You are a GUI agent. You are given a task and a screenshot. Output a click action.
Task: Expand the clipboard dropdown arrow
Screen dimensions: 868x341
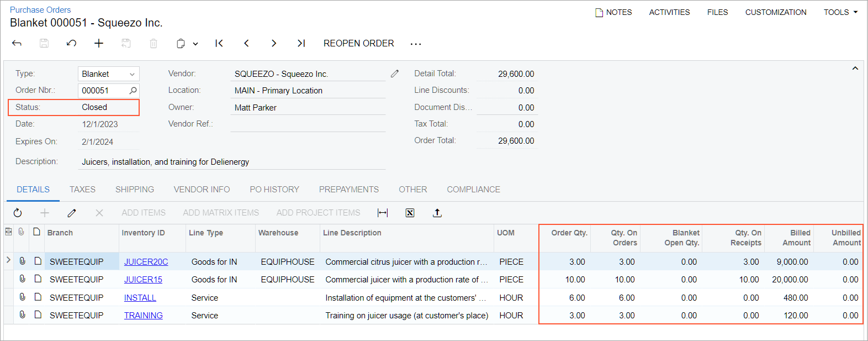(195, 44)
